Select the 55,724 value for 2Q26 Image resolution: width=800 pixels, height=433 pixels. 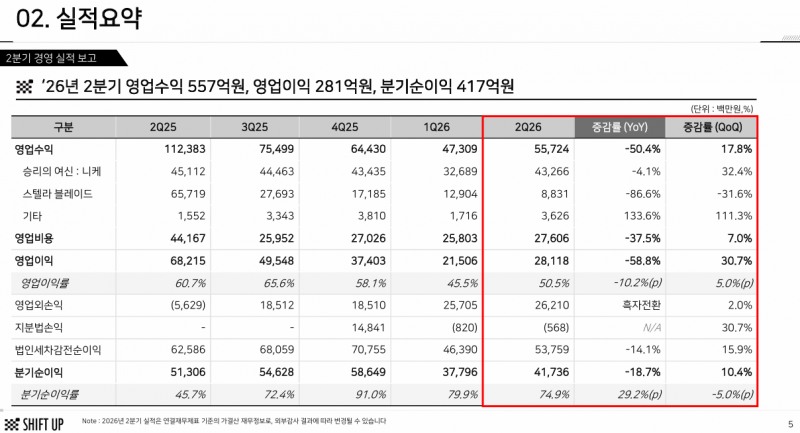(552, 149)
